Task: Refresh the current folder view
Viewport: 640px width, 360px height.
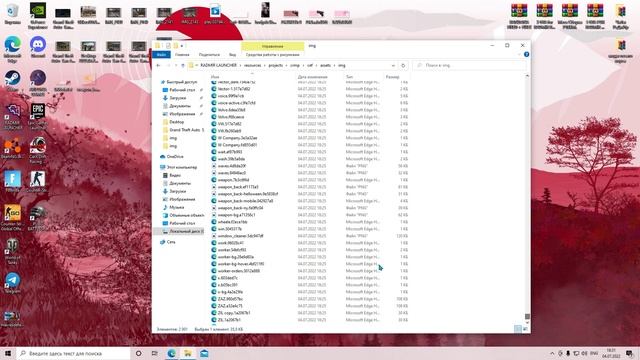Action: tap(403, 65)
